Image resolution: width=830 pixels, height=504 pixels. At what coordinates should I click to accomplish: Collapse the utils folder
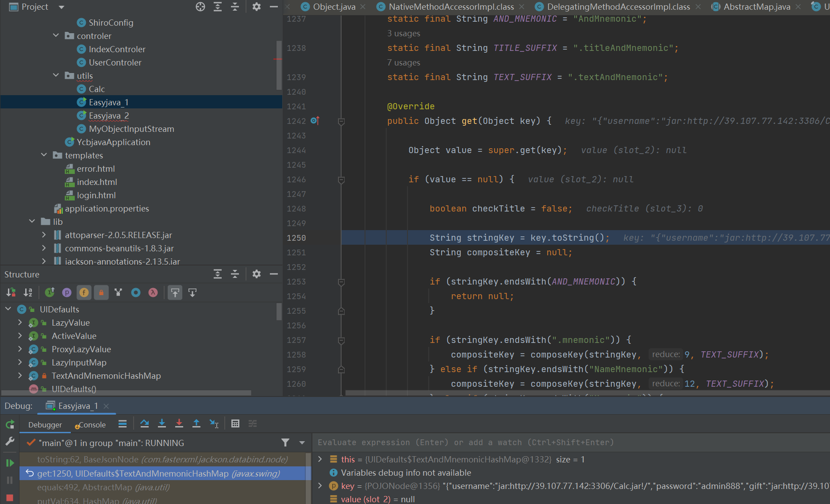coord(56,75)
